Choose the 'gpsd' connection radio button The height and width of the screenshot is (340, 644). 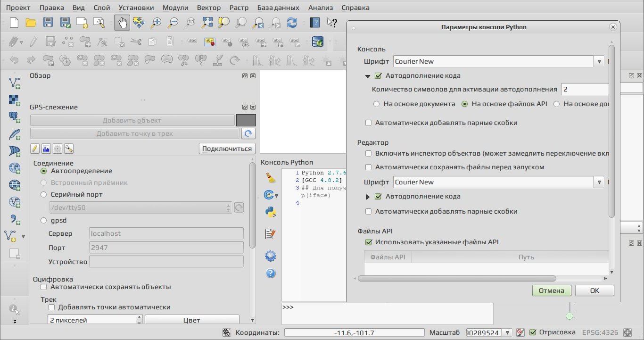pyautogui.click(x=44, y=220)
